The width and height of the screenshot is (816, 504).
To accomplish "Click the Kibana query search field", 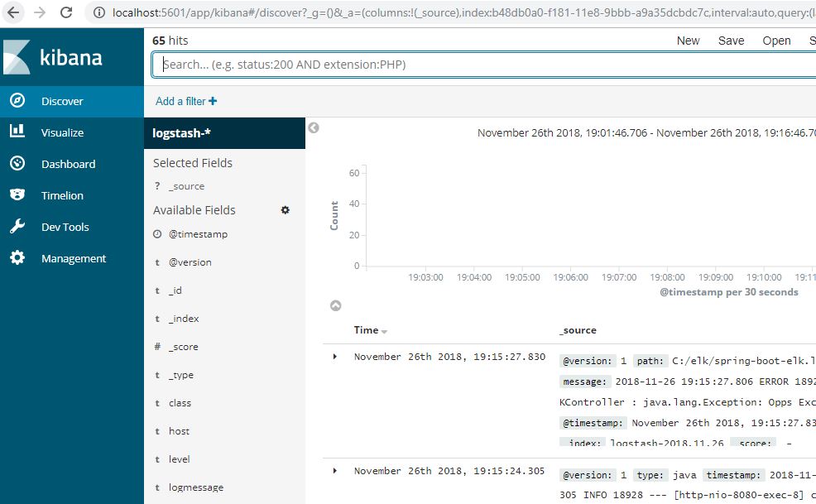I will pos(484,65).
